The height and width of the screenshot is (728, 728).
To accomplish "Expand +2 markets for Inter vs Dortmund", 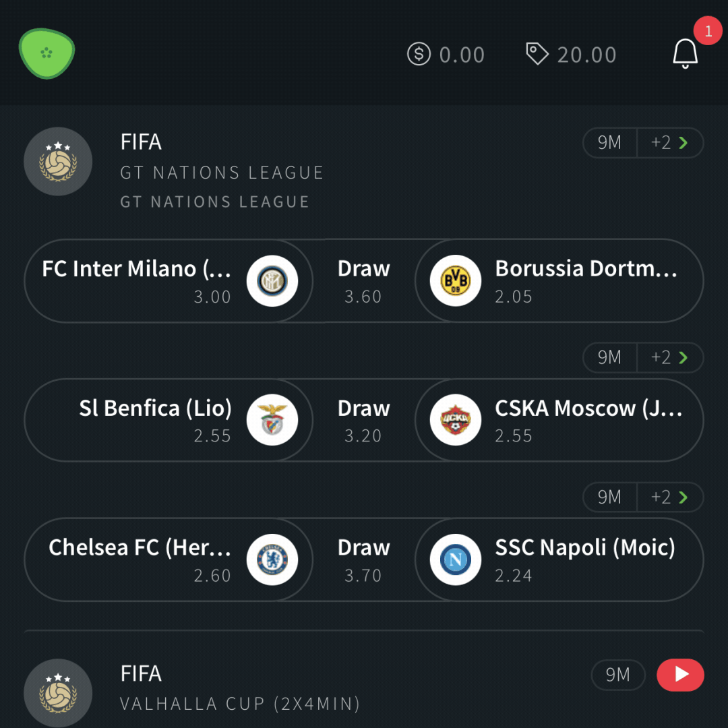I will click(671, 142).
